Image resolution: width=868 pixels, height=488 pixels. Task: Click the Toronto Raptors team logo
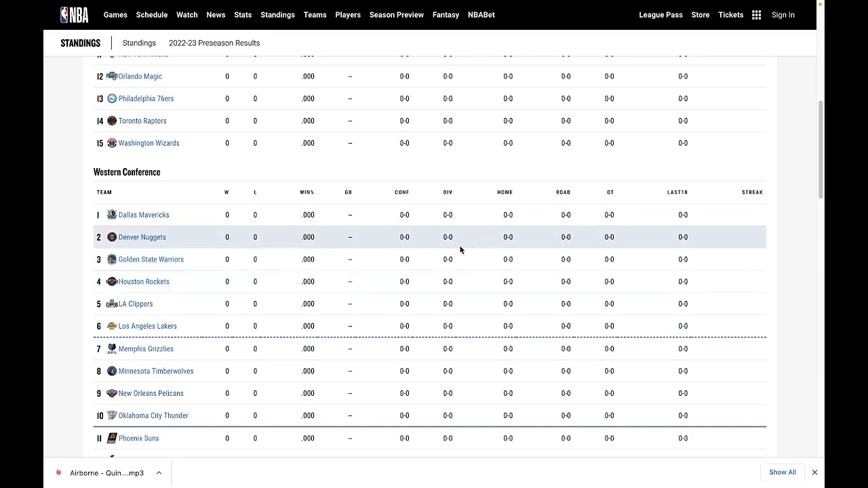[x=112, y=121]
